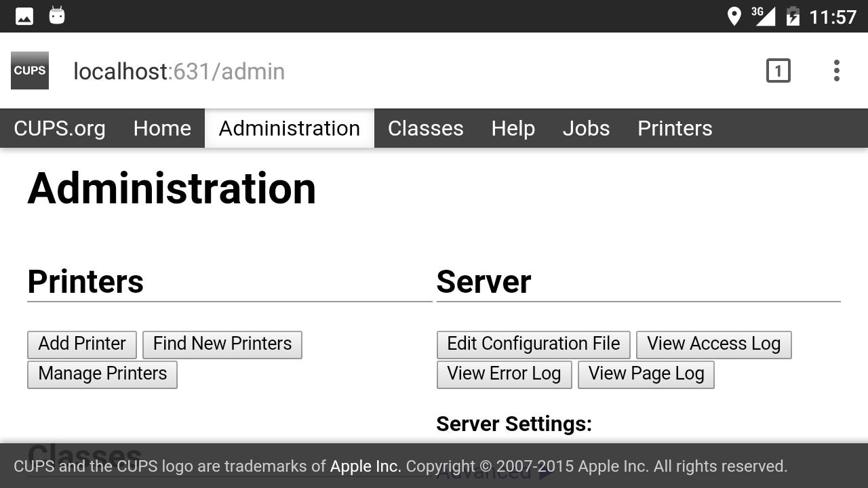Open the Help tab

pyautogui.click(x=513, y=128)
